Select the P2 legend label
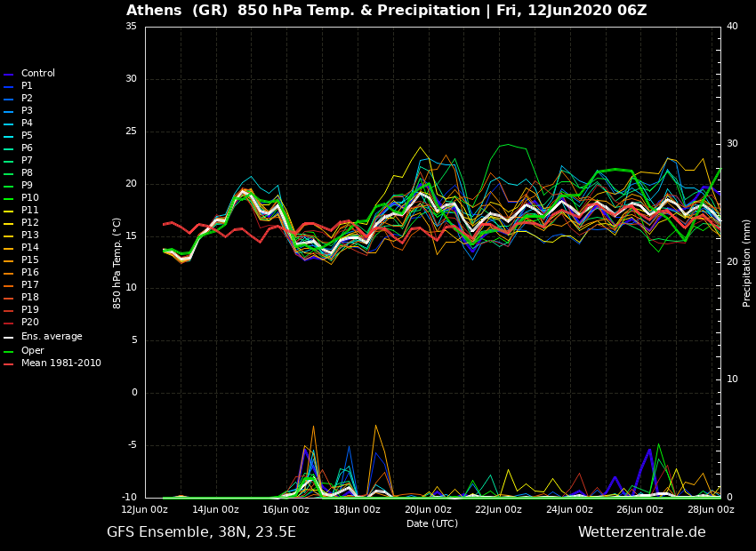The image size is (756, 551). click(x=27, y=99)
